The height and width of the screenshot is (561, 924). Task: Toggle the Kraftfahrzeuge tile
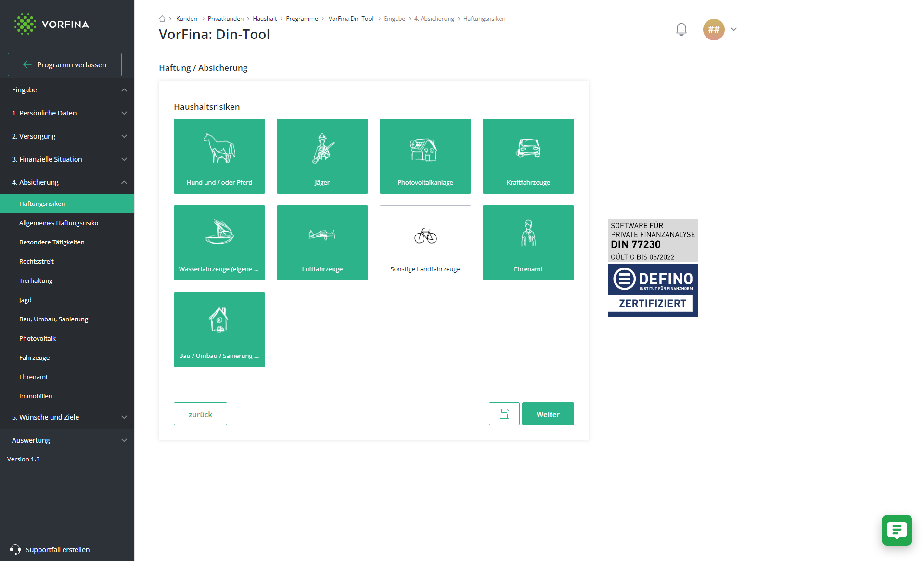tap(528, 156)
